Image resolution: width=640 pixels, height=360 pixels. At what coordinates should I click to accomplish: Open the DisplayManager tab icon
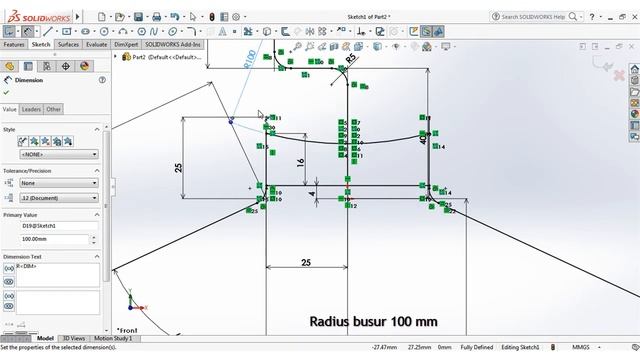(84, 66)
